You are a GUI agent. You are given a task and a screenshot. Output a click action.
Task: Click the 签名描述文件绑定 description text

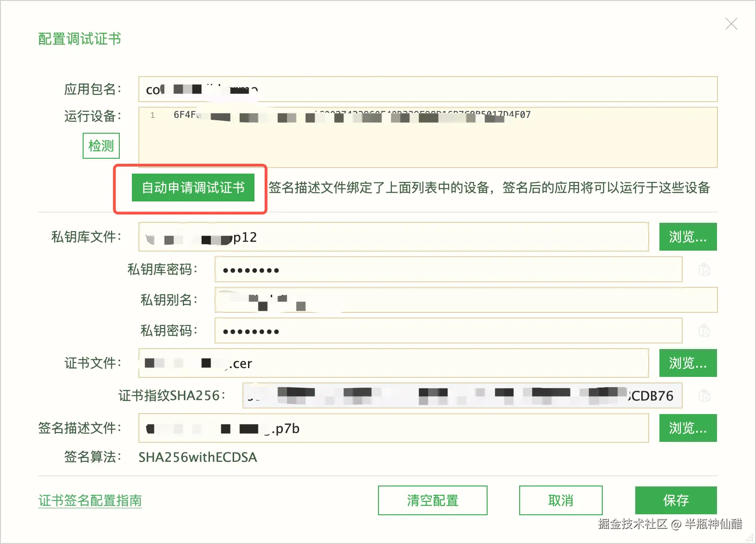point(489,188)
